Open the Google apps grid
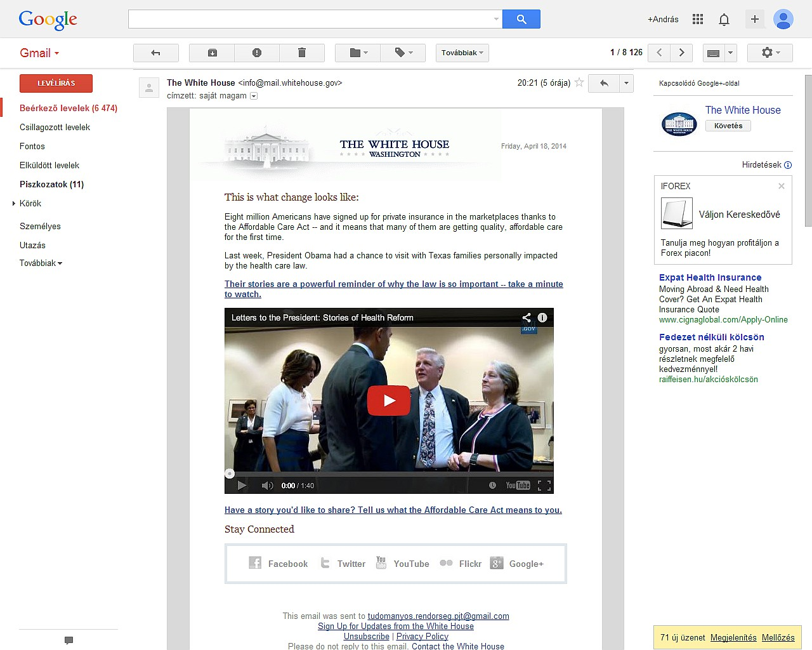The height and width of the screenshot is (650, 812). (x=698, y=19)
